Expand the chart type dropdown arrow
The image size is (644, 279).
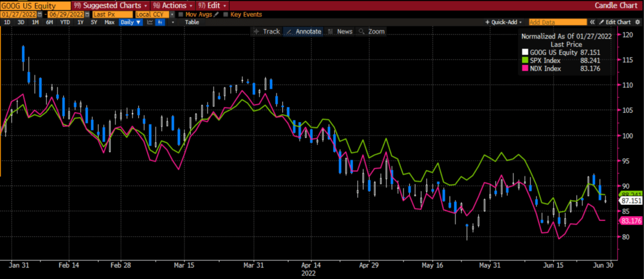[173, 22]
